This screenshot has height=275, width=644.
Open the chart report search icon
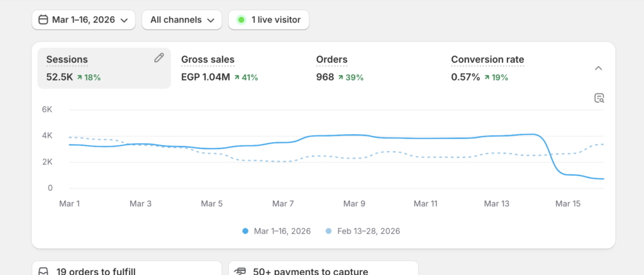(x=599, y=98)
